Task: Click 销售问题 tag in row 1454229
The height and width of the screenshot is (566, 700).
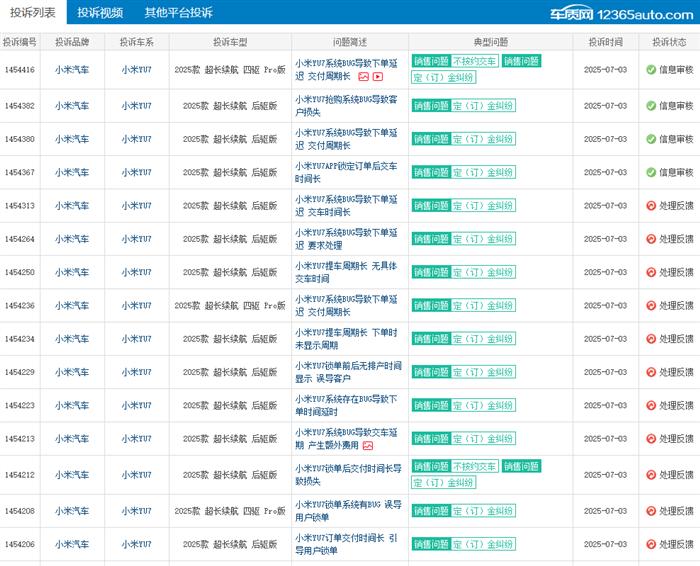Action: [431, 372]
